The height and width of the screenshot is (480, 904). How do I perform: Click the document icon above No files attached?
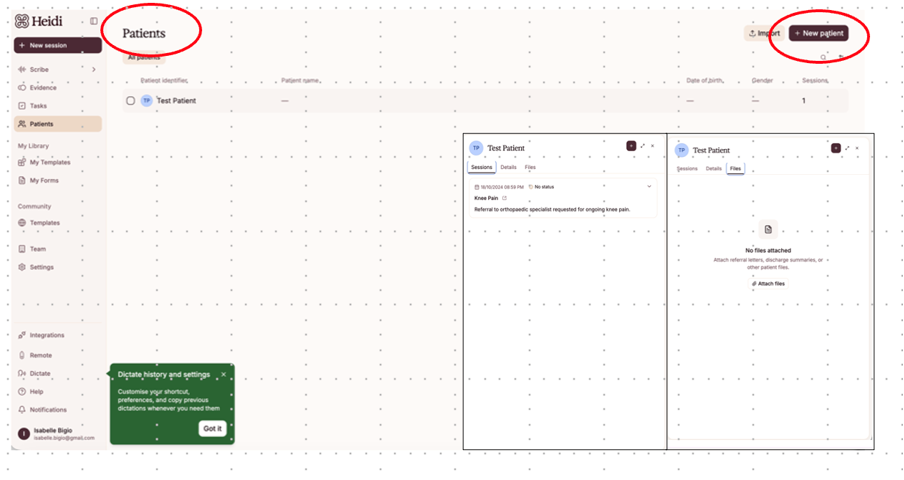[x=768, y=229]
